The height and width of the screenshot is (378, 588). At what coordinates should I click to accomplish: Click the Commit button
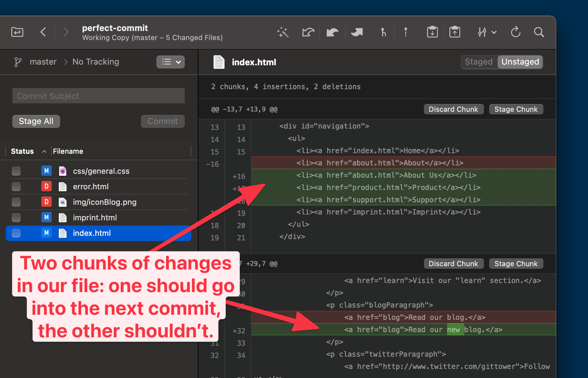coord(163,121)
